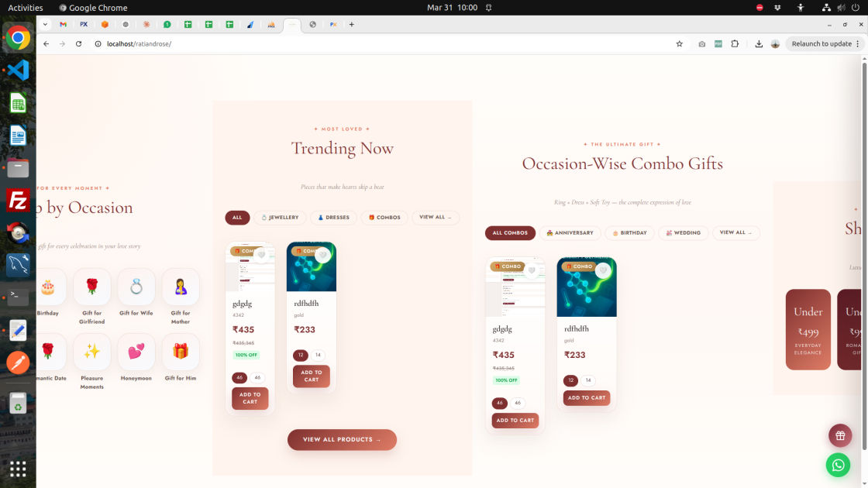Select size 14 on Trending rdfhdfh card

(x=318, y=356)
